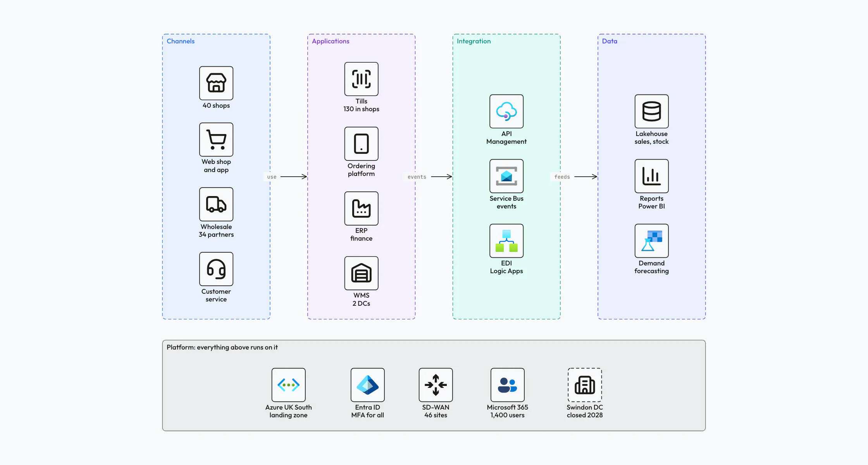
Task: Select the Entra ID diamond icon
Action: point(368,385)
